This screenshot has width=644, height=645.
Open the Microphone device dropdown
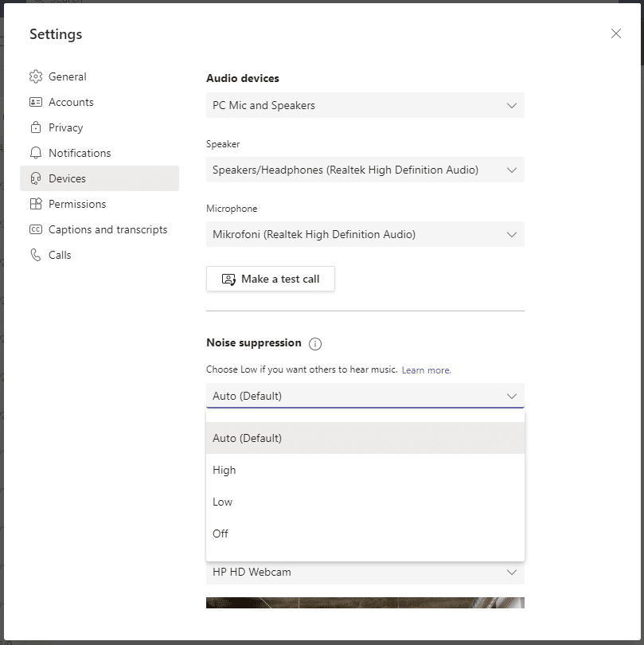point(365,234)
